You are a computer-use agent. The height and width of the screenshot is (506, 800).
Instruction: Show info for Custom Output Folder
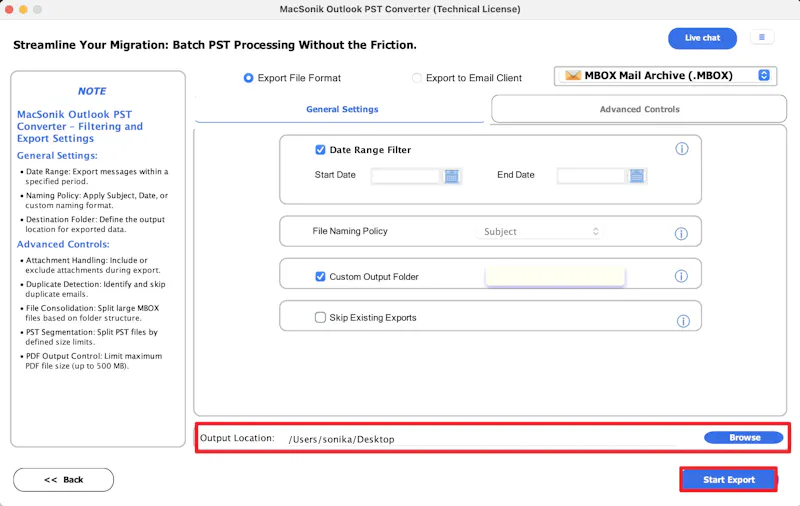coord(681,276)
